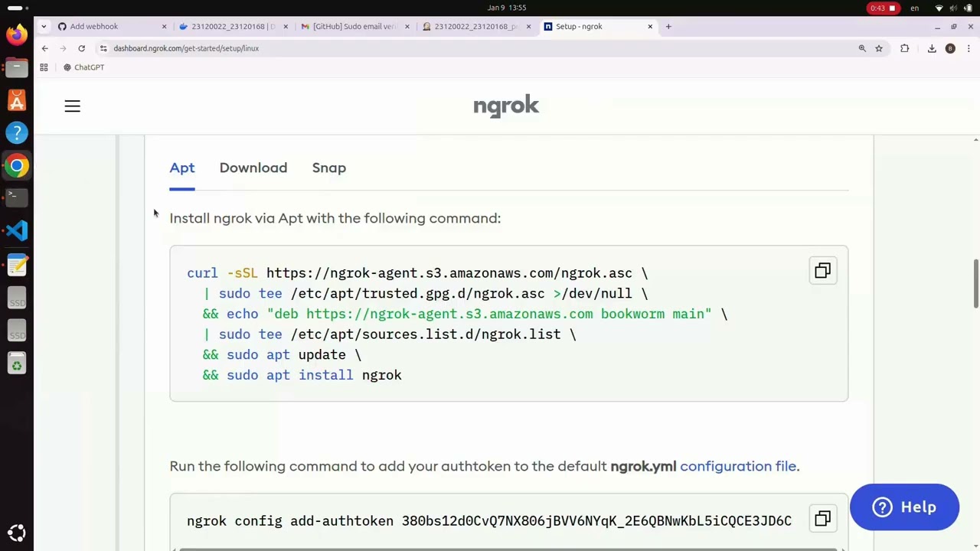
Task: Switch to the Download tab
Action: (253, 168)
